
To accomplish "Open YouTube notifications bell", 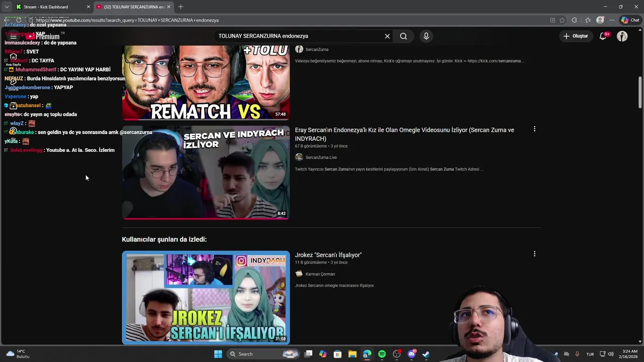I will [x=603, y=36].
